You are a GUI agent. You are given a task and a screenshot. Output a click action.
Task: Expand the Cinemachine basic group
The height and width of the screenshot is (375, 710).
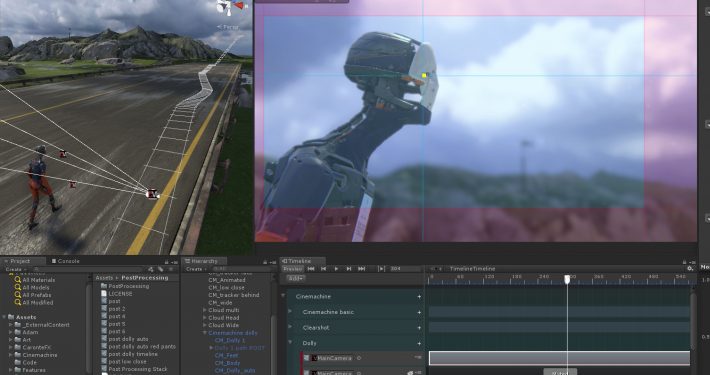pos(290,312)
